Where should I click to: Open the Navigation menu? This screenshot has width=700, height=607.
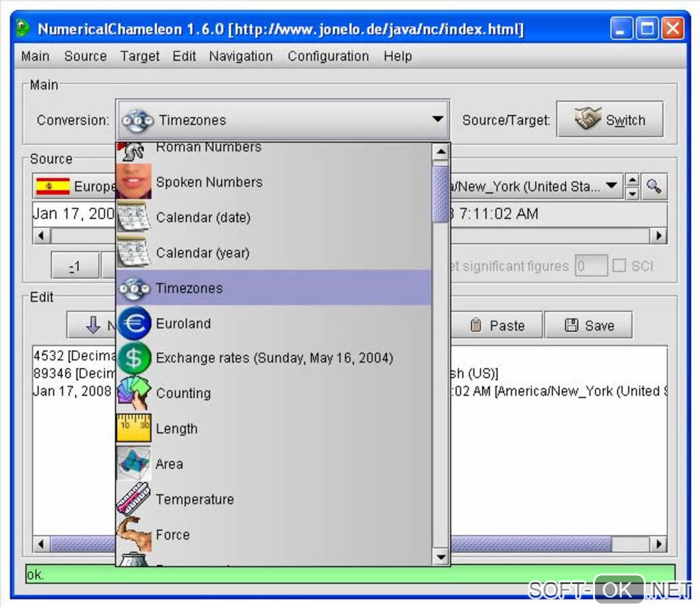(x=241, y=56)
